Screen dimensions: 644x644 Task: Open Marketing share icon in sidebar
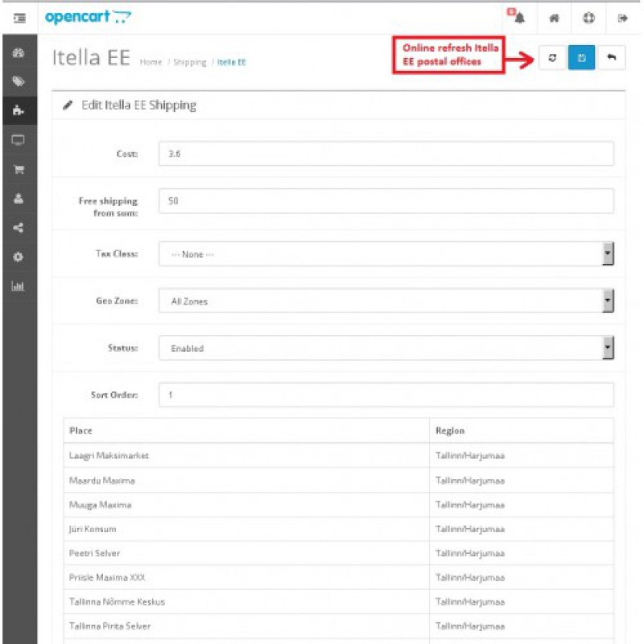(x=19, y=228)
